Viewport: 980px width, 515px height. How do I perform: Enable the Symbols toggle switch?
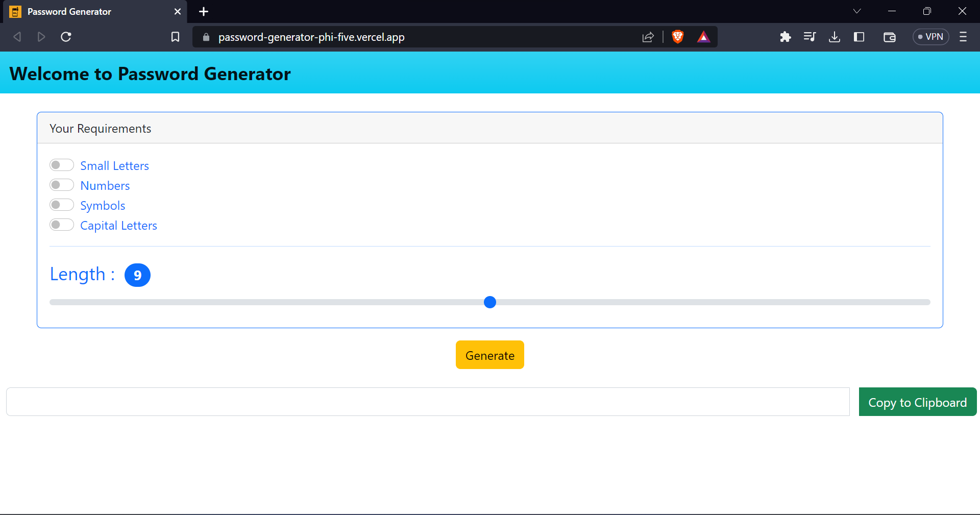click(x=62, y=205)
